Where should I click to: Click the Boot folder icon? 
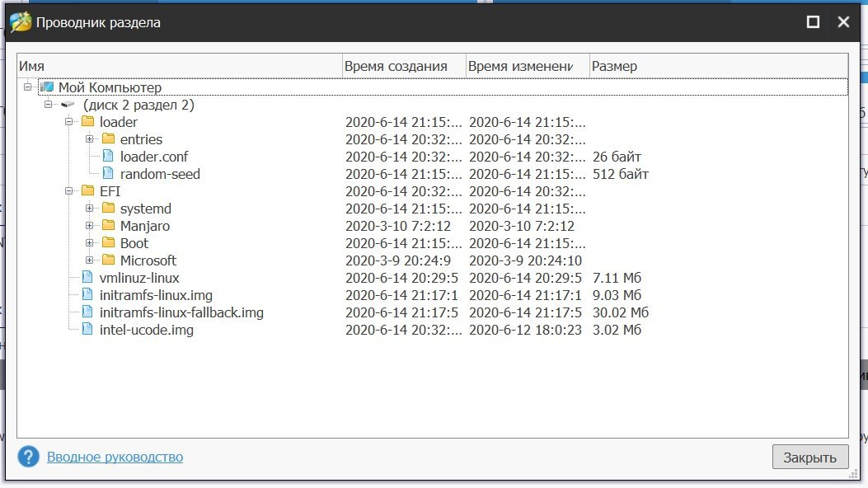pyautogui.click(x=109, y=242)
